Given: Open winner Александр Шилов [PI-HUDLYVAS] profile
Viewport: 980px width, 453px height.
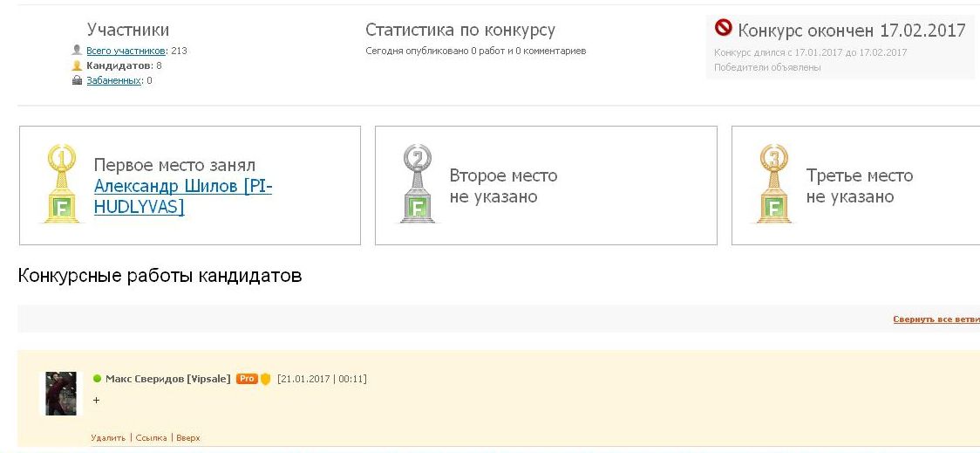Looking at the screenshot, I should (x=183, y=196).
